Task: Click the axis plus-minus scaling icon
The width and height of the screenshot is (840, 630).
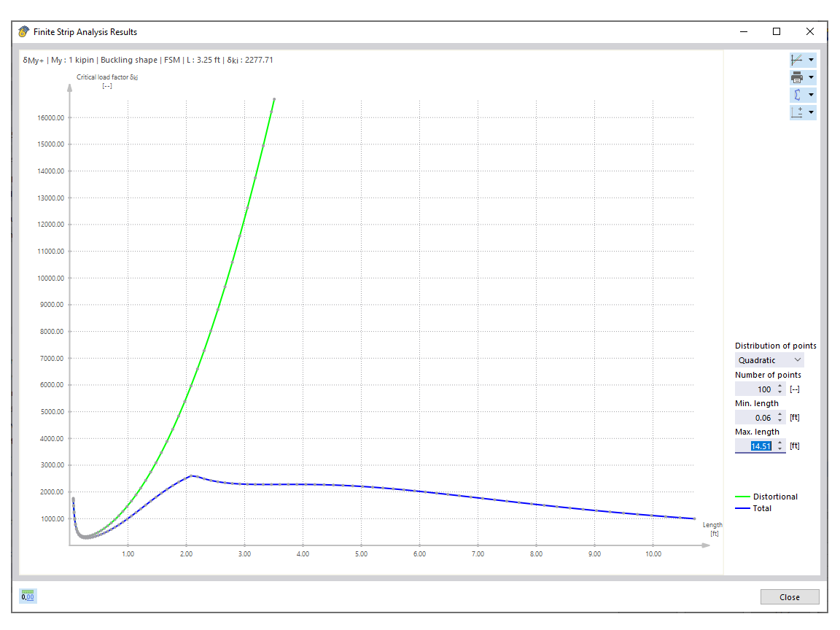Action: pyautogui.click(x=797, y=112)
